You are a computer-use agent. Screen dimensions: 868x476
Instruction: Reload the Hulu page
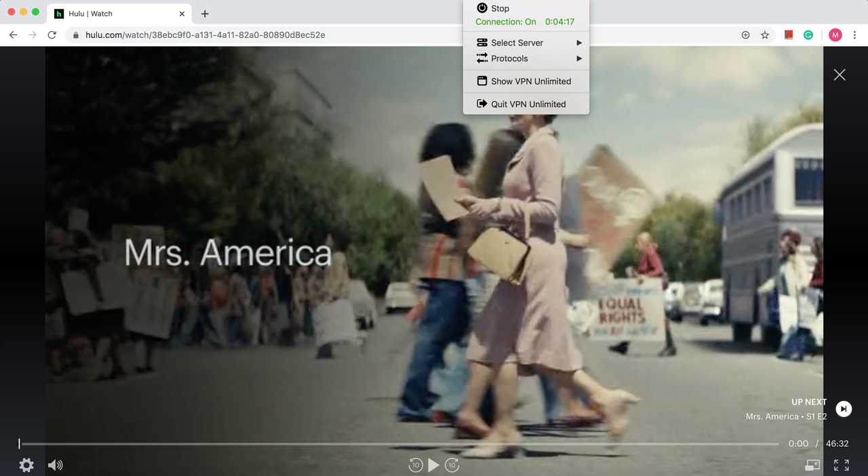click(52, 35)
